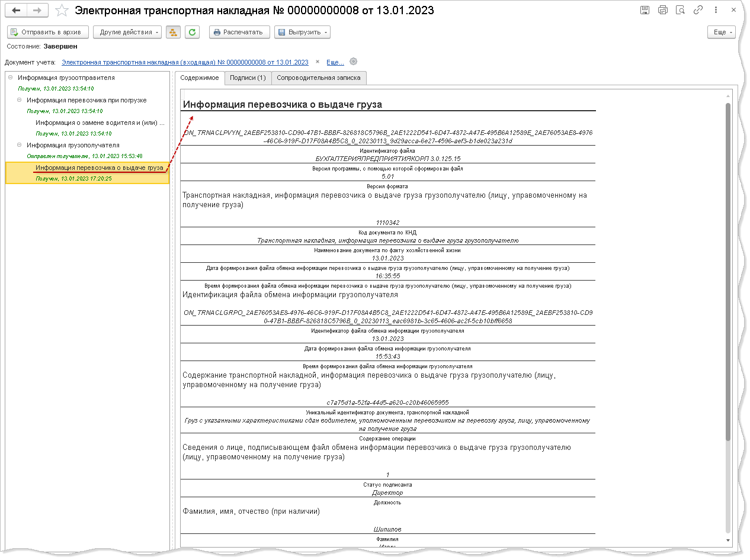Go back with the left arrow button
This screenshot has width=750, height=560.
tap(17, 11)
